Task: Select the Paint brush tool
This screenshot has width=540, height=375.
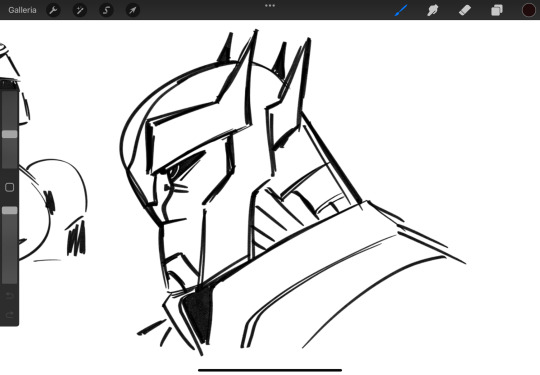Action: (x=401, y=10)
